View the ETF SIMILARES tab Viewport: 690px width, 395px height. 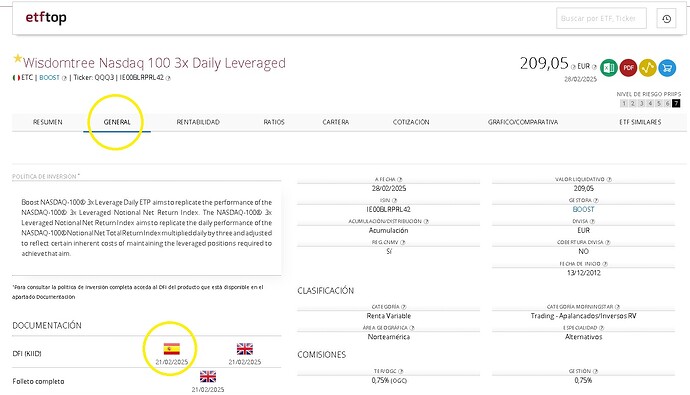[x=640, y=122]
